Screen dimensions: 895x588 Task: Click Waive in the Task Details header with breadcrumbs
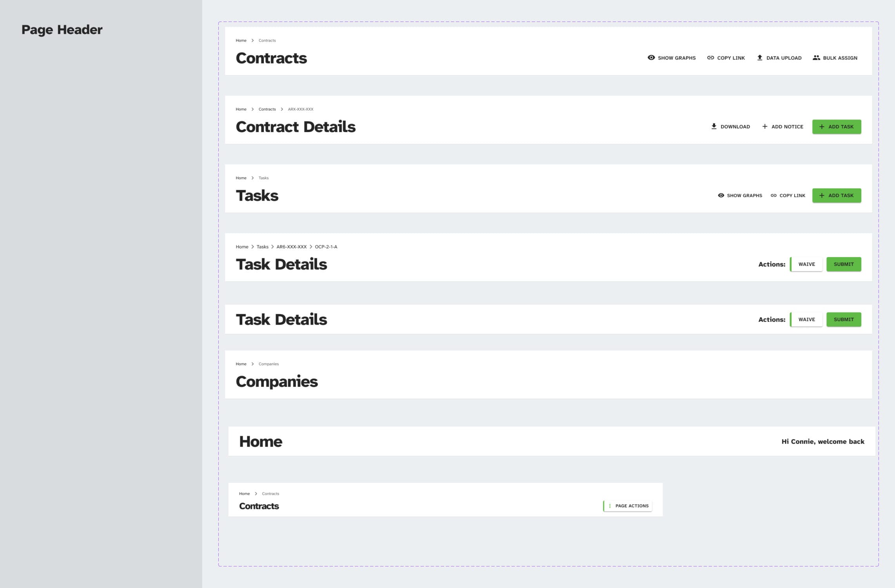pyautogui.click(x=806, y=264)
